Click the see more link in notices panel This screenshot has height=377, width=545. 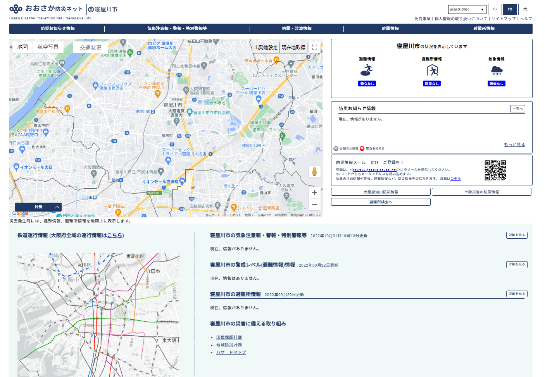[514, 145]
